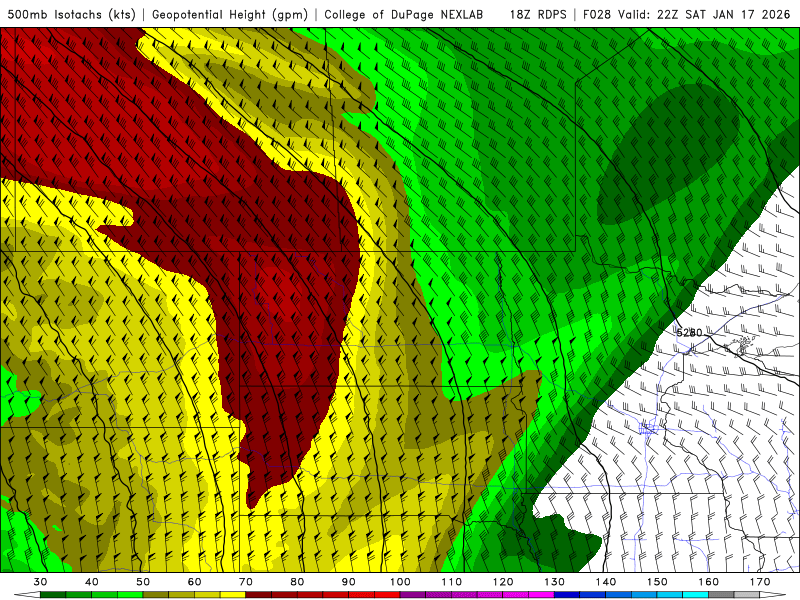This screenshot has height=600, width=800.
Task: Click the '120' label on the color scale
Action: [x=503, y=582]
